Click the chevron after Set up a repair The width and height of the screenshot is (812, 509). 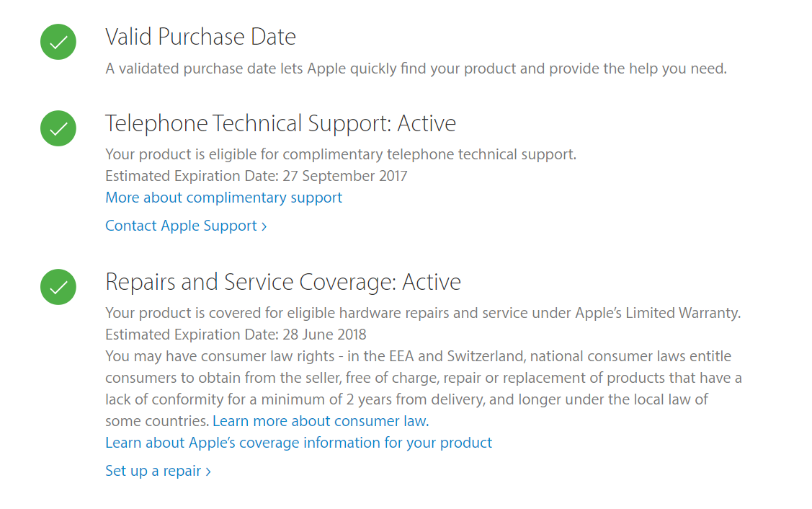[x=208, y=472]
